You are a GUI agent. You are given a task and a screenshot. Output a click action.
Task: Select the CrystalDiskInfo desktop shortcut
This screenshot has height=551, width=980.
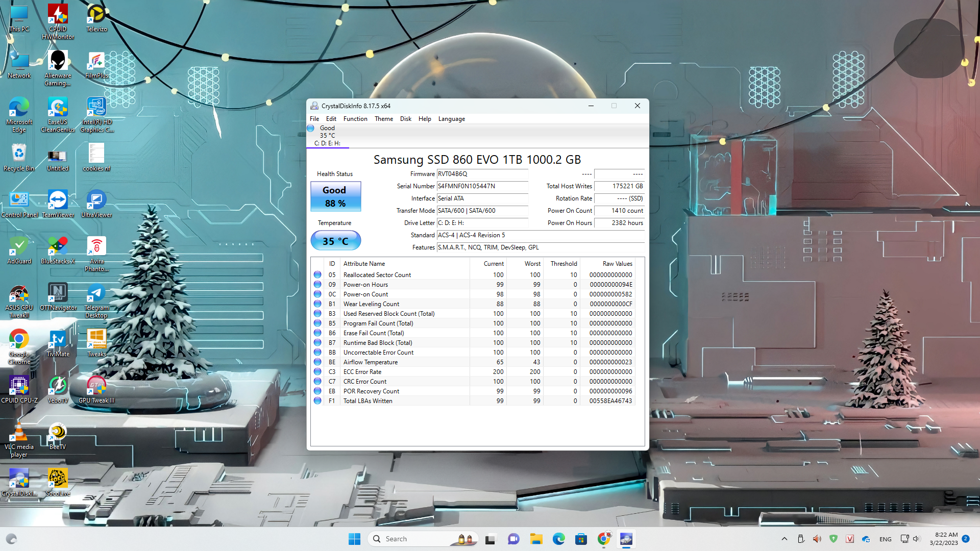(19, 482)
